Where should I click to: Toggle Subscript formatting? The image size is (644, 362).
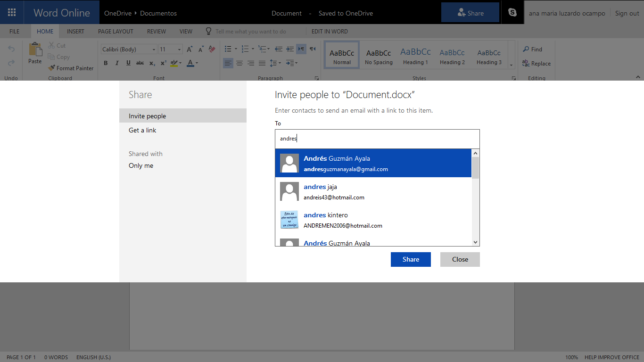click(x=152, y=63)
